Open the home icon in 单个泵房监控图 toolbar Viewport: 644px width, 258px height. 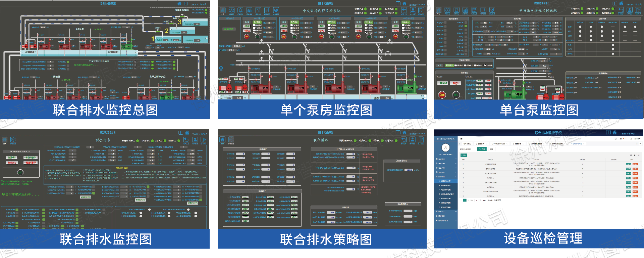[223, 10]
